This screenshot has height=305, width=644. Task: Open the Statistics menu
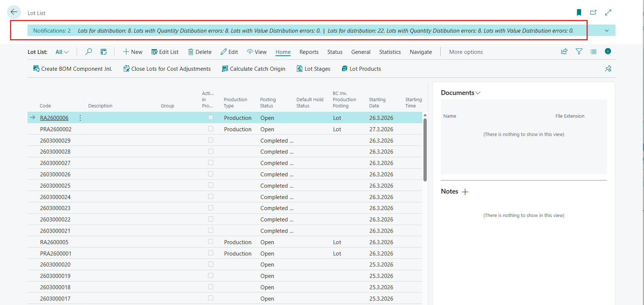coord(390,52)
